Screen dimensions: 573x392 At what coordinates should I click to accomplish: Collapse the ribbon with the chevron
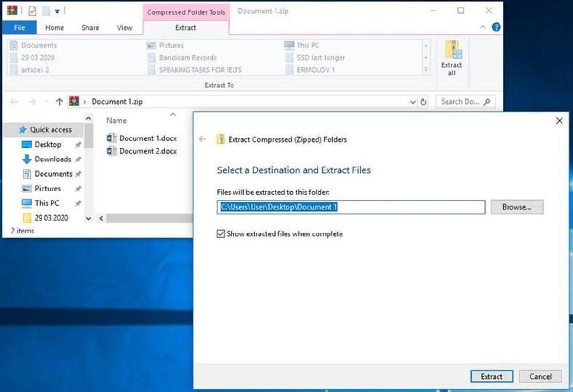pos(483,27)
